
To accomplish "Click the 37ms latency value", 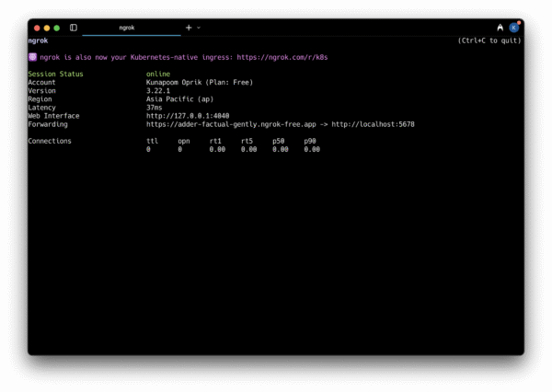I will point(154,108).
